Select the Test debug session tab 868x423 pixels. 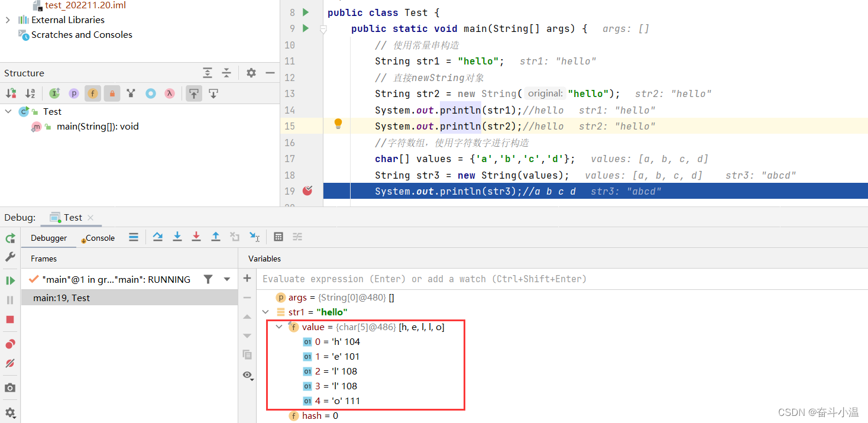tap(73, 217)
